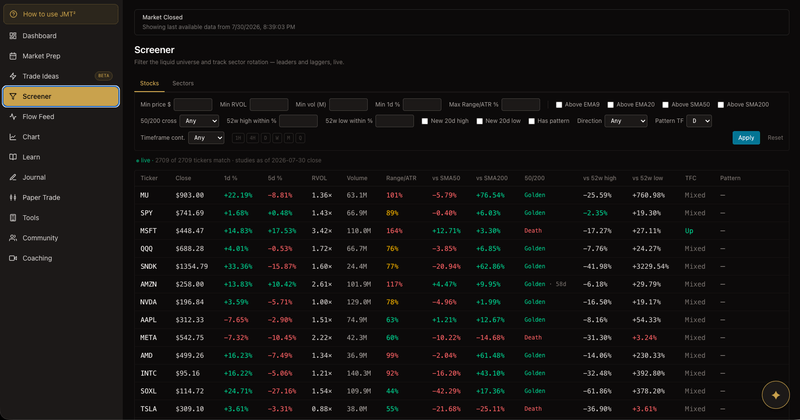Click the Coaching video icon
The image size is (800, 420).
click(13, 258)
